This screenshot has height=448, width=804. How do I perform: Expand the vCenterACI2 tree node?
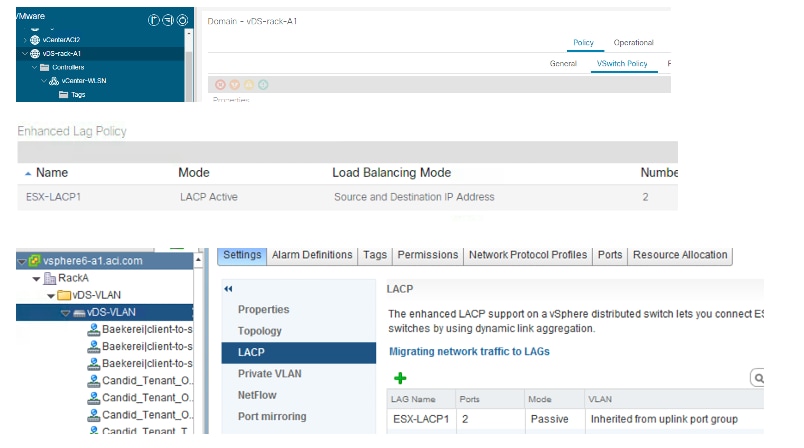coord(25,39)
